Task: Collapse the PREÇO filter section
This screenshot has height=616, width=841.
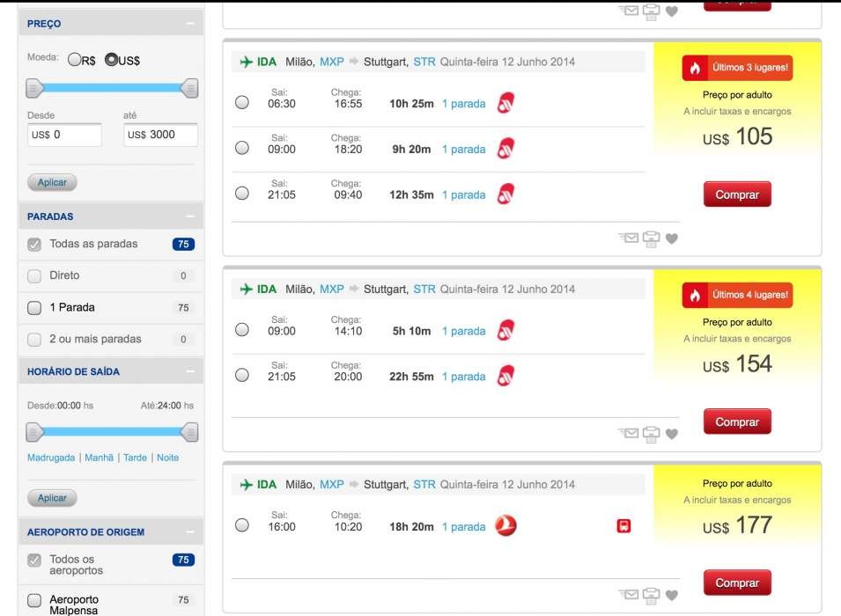Action: (189, 24)
